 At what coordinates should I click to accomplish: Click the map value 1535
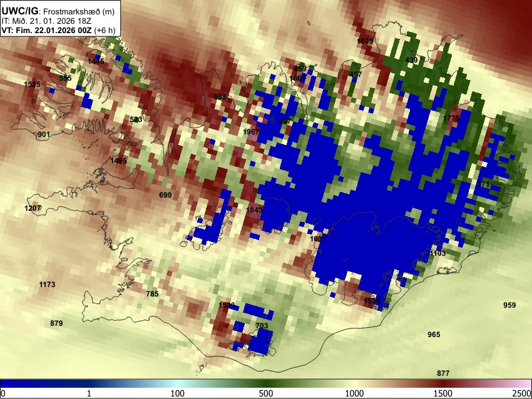[32, 84]
